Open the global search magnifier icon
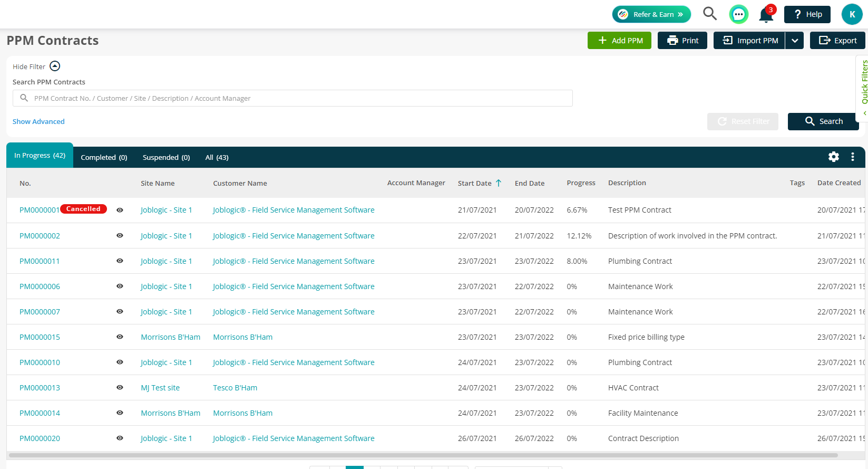Screen dimensions: 868x469 [710, 14]
